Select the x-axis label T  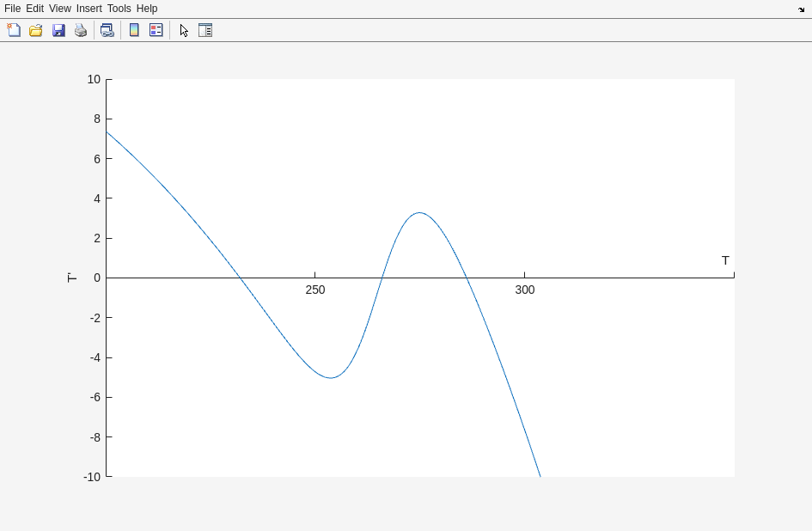click(x=725, y=260)
